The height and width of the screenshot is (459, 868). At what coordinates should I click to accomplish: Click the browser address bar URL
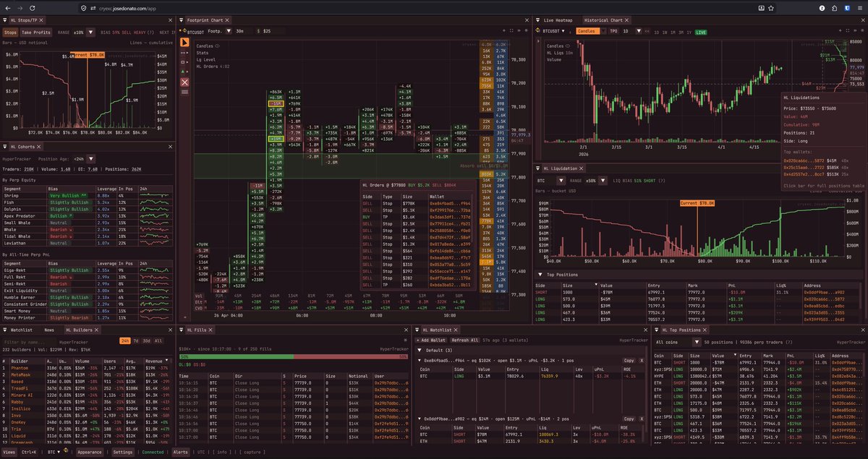click(x=127, y=8)
